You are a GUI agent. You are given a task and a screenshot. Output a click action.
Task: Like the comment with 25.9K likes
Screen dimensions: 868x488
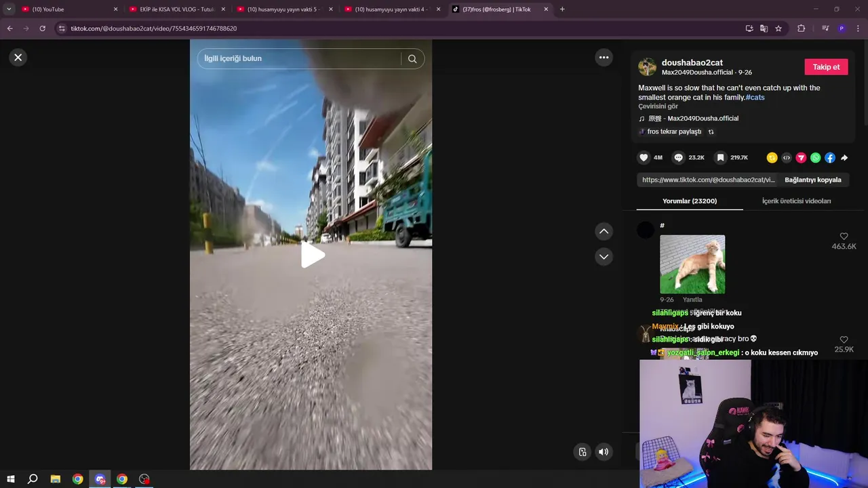(x=844, y=340)
